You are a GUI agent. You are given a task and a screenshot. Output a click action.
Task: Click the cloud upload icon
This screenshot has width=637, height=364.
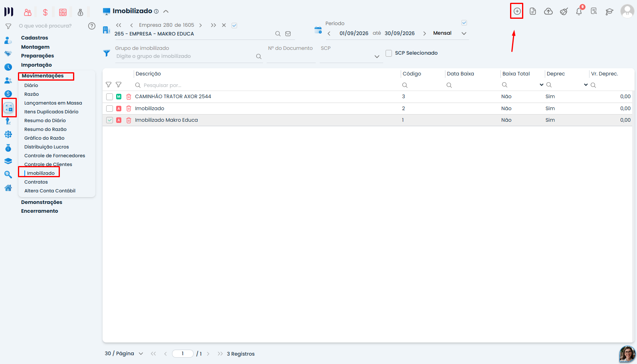point(548,11)
